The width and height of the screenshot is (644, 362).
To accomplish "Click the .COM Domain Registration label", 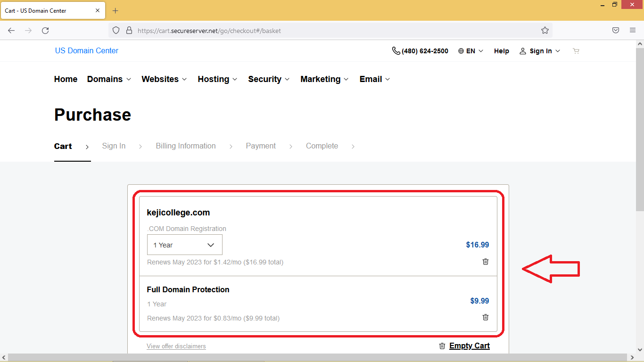I will coord(187,229).
